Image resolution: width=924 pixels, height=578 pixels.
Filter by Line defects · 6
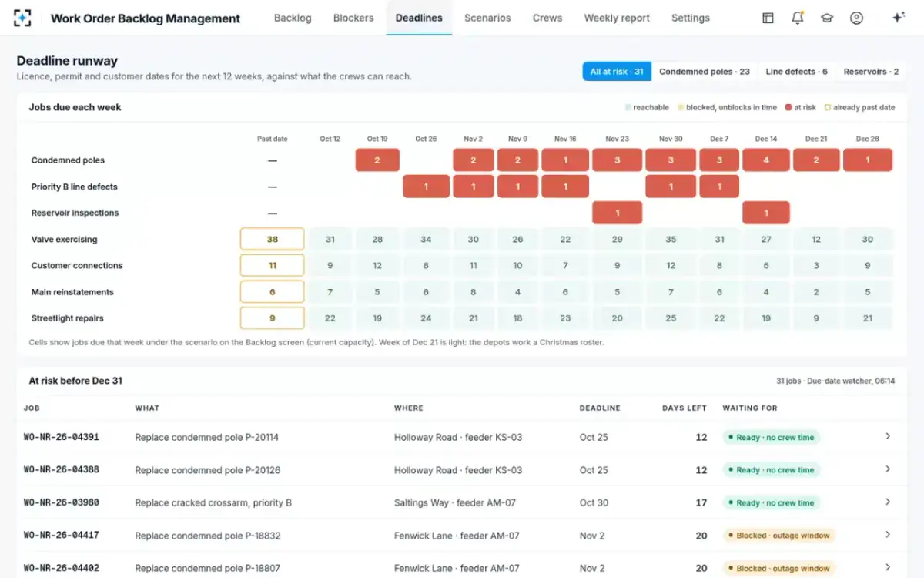[797, 72]
